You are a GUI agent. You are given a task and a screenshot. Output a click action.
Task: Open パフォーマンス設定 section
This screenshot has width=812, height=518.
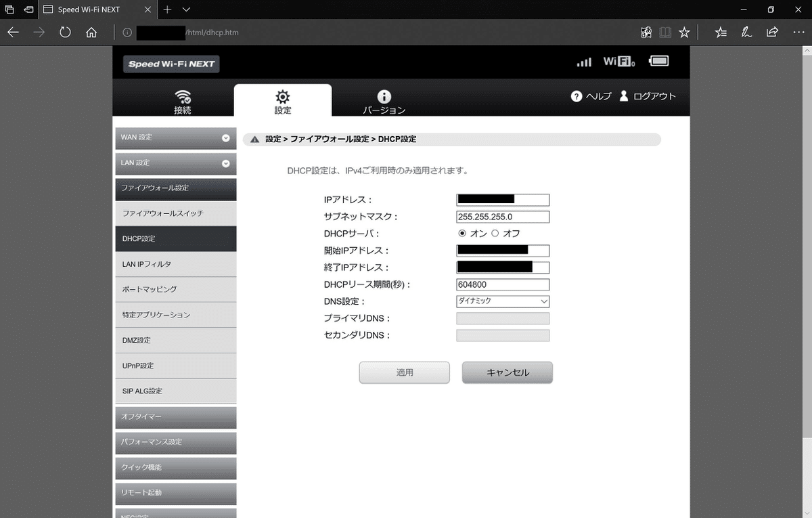pyautogui.click(x=176, y=442)
